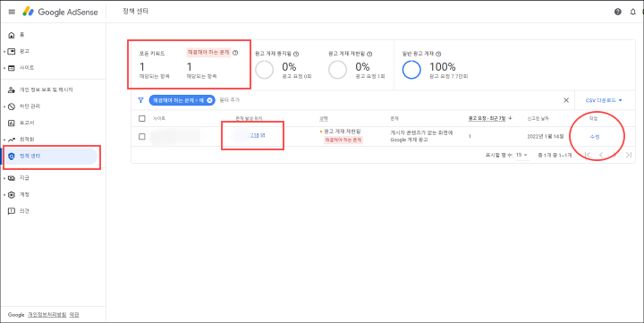The height and width of the screenshot is (323, 644).
Task: Open the 표시할 행 수 15 dropdown
Action: (521, 155)
